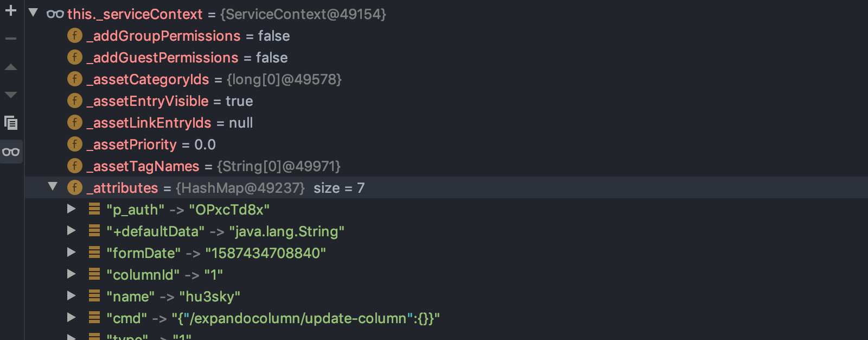Select the _assetCategoryIds field row
Image resolution: width=868 pixels, height=340 pixels.
215,79
